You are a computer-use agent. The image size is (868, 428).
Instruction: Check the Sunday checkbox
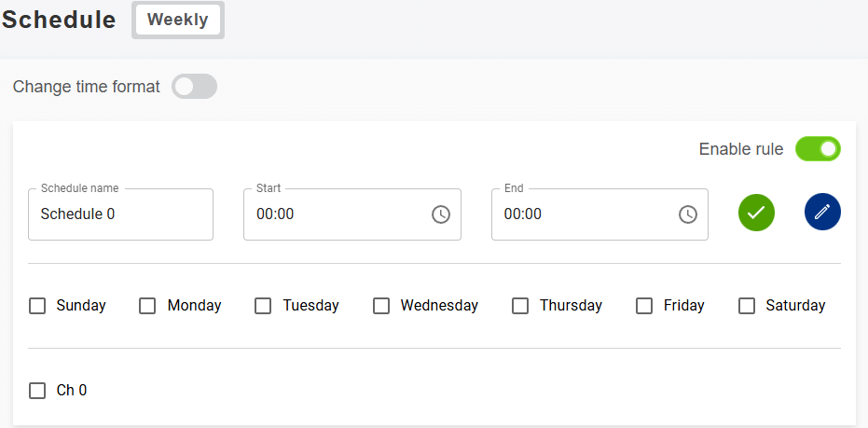(37, 306)
